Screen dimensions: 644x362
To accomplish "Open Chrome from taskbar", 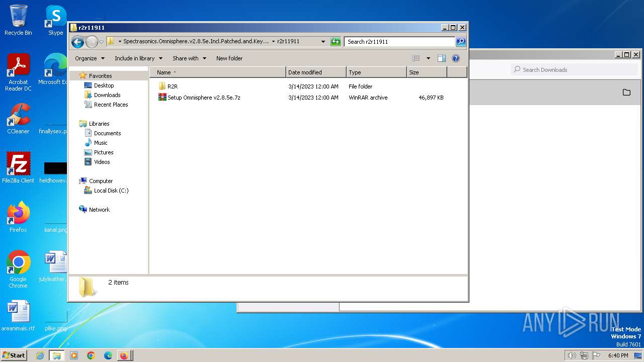I will pyautogui.click(x=91, y=355).
